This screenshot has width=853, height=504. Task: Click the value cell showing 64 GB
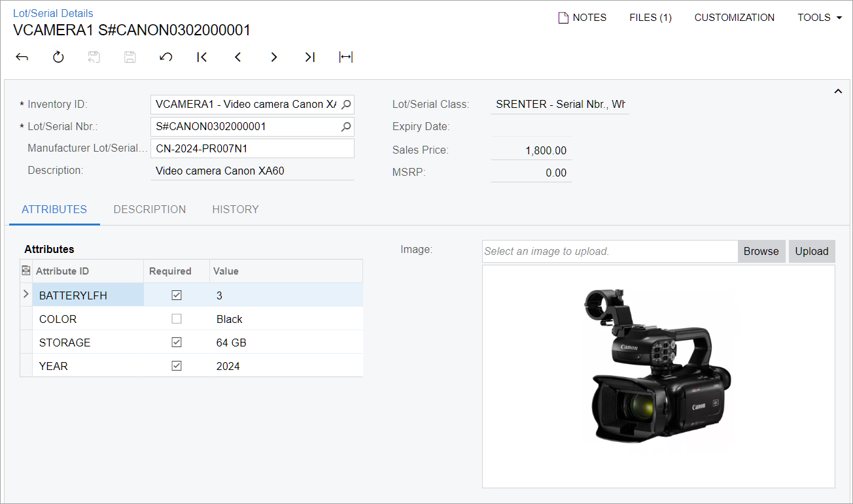point(287,342)
